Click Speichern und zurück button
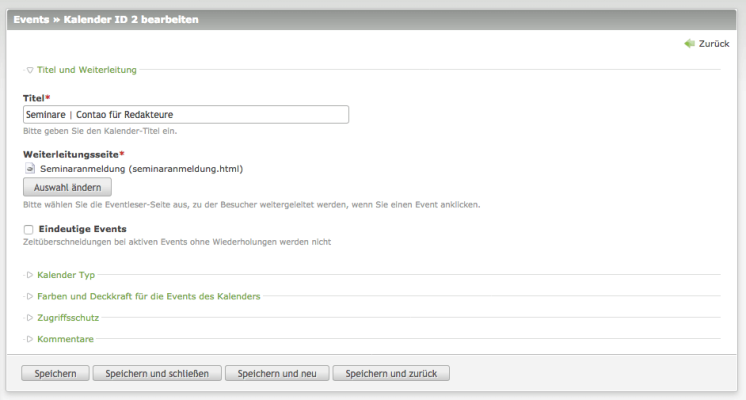 coord(392,374)
